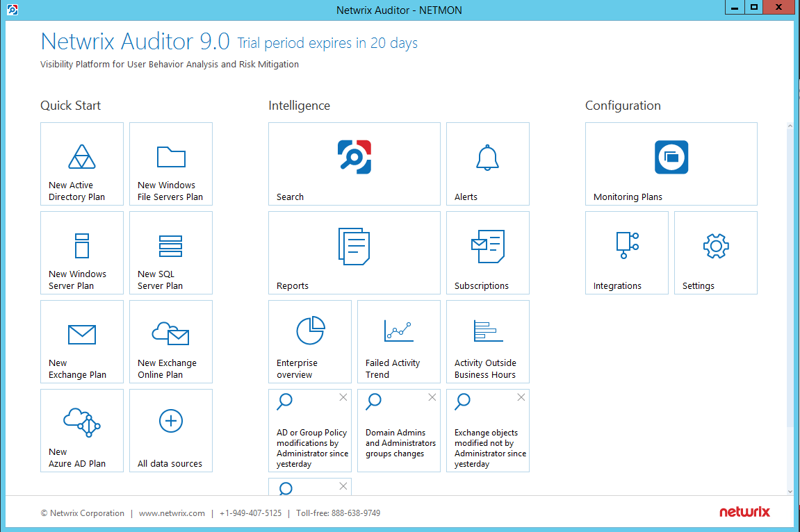Screen dimensions: 800x532
Task: Open the Integrations tile
Action: coord(626,253)
